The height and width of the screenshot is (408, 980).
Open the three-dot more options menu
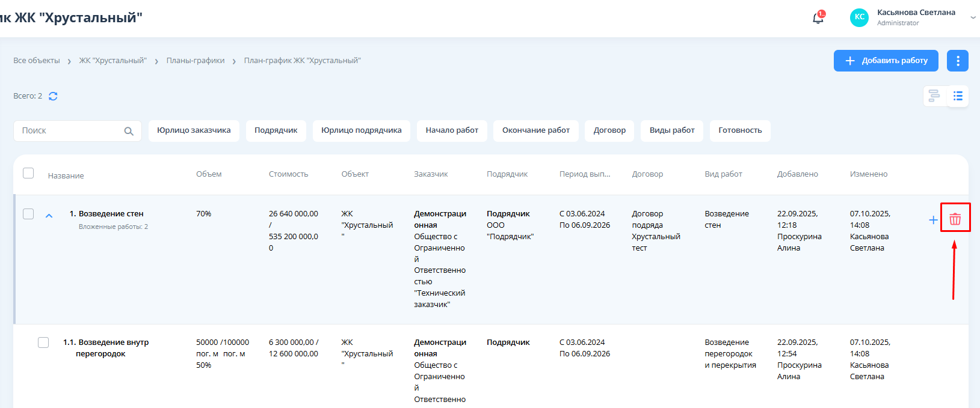tap(957, 61)
